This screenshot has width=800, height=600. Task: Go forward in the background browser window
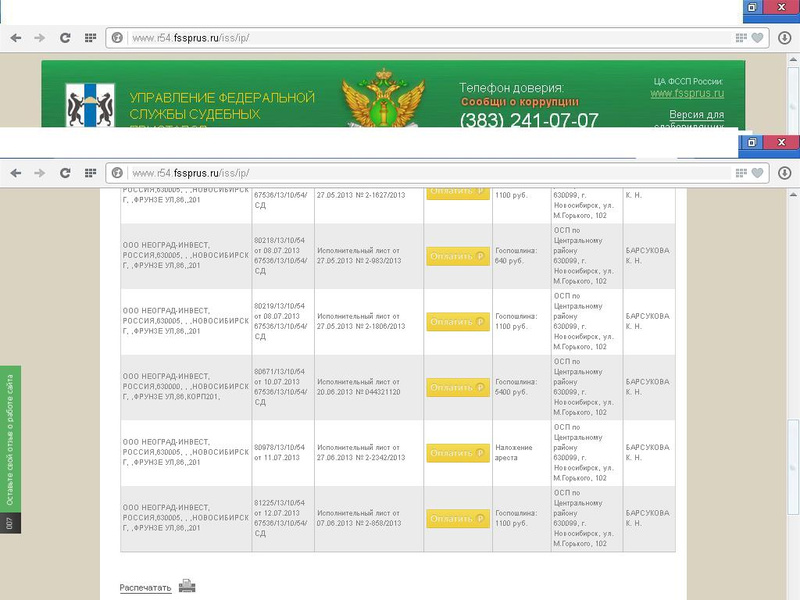coord(39,38)
